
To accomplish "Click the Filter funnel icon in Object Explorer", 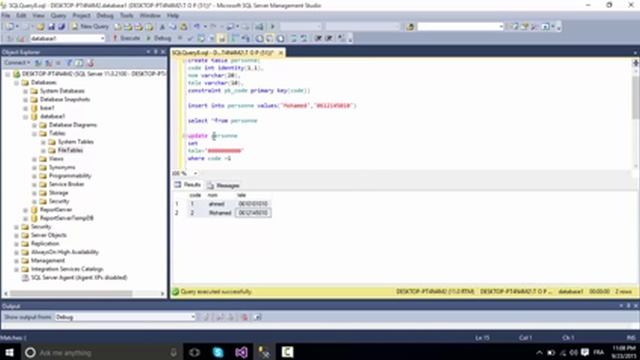I will [x=69, y=63].
